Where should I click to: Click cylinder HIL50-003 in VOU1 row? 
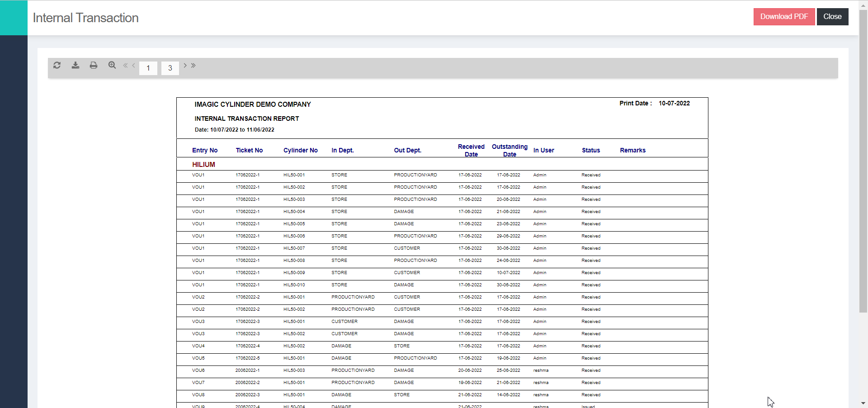point(294,199)
